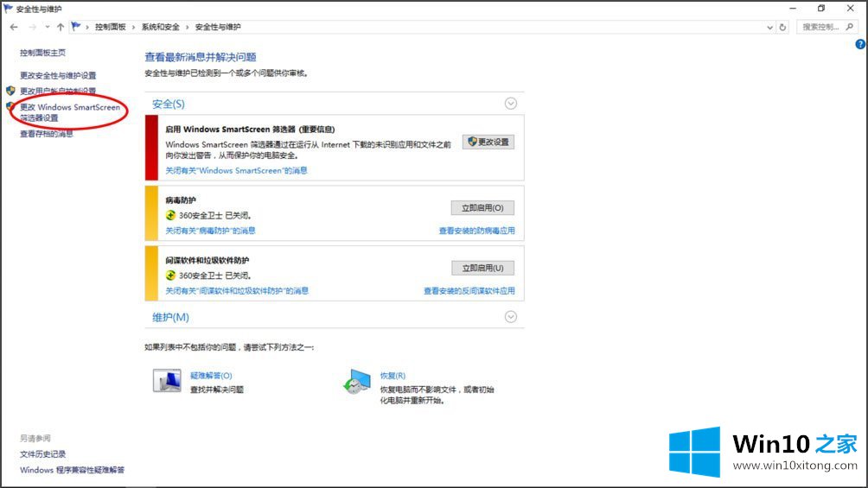
Task: Click the recovery monitor icon
Action: [x=357, y=381]
